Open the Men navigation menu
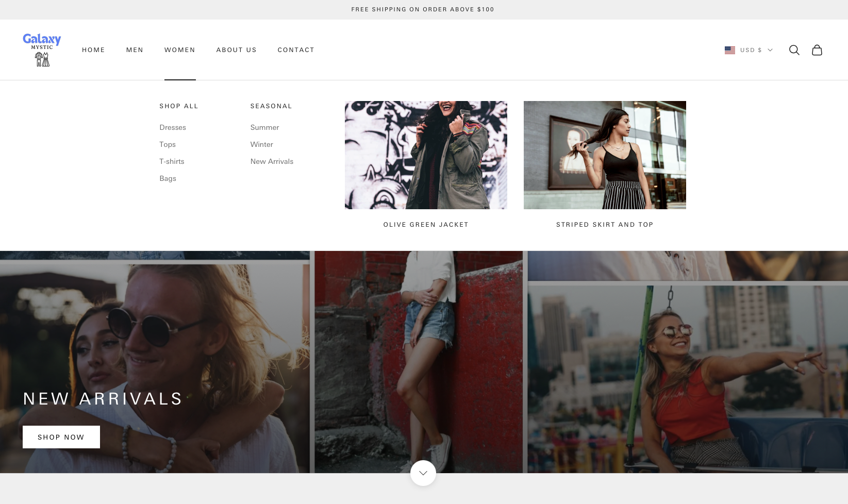The width and height of the screenshot is (848, 504). (135, 50)
